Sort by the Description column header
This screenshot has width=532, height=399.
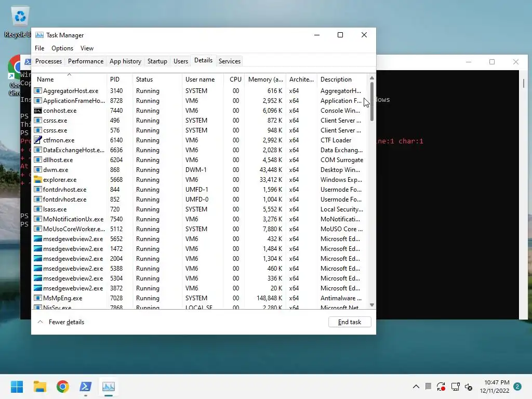click(342, 79)
